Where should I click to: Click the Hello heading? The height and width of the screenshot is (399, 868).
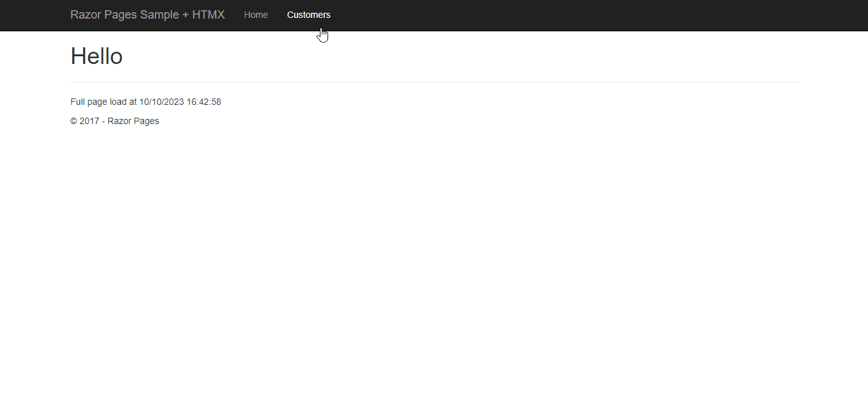click(x=97, y=56)
